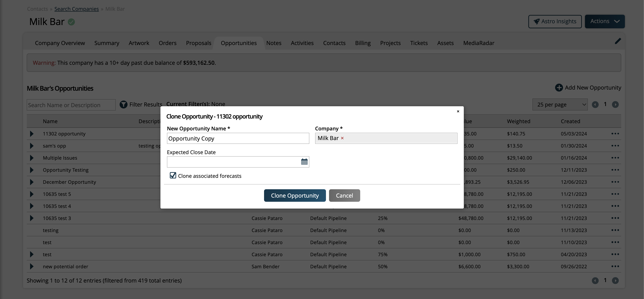Click the Add New Opportunity plus icon
Viewport: 644px width, 299px height.
click(x=559, y=88)
